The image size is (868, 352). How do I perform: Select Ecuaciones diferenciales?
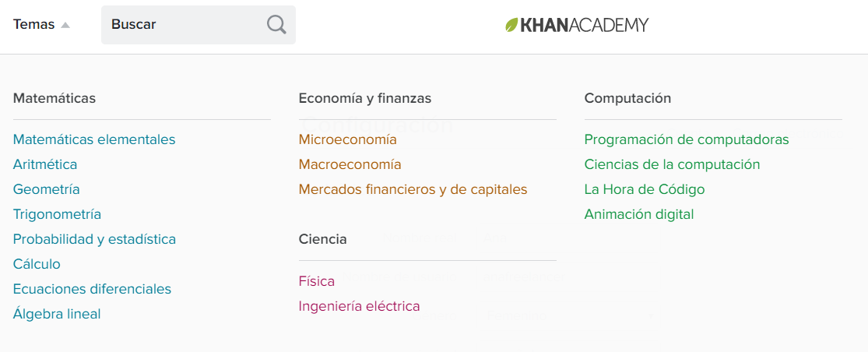[x=93, y=289]
